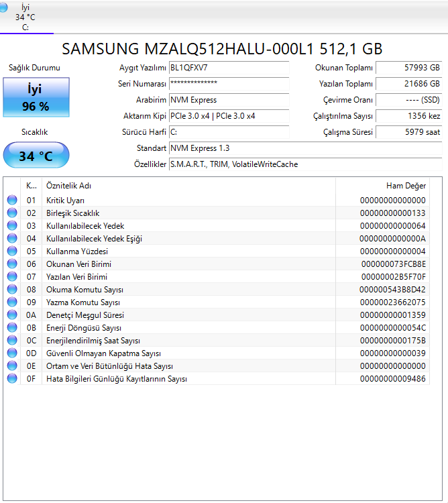
Task: Click the status orb for Enerjilendirilmiş Saat Sayısı
Action: point(12,340)
